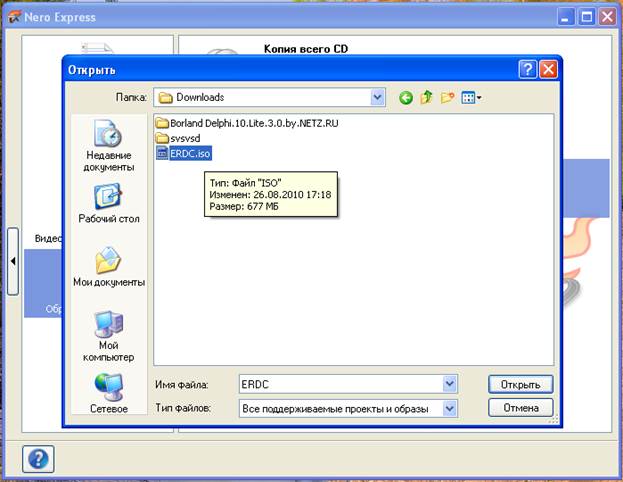Open Network (Сетевое) location
Screen dimensions: 623x482
tap(108, 393)
